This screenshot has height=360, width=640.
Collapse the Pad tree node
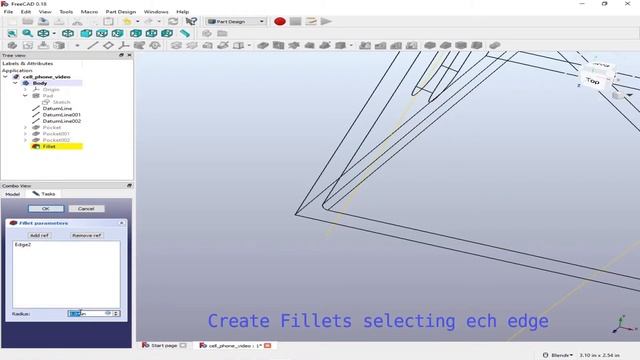pos(25,96)
